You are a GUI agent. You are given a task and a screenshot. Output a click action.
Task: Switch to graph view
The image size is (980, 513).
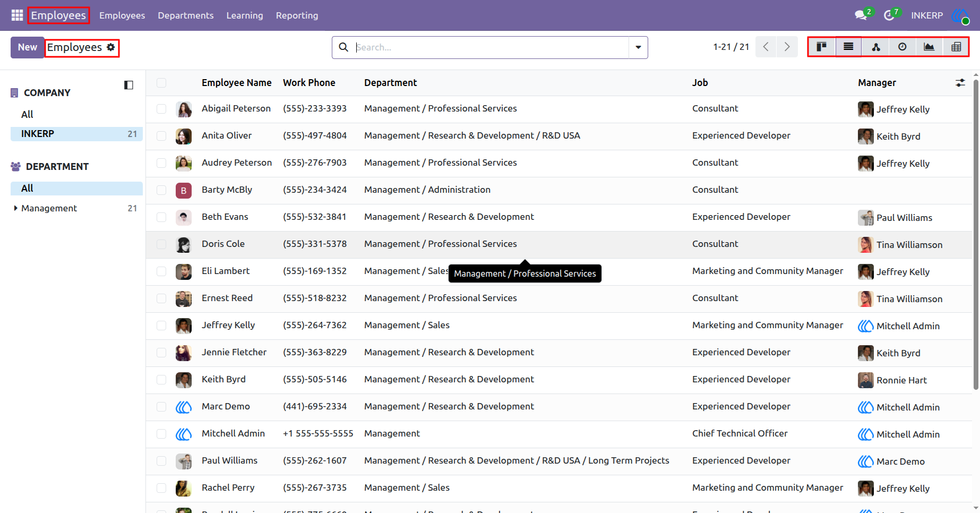[929, 47]
